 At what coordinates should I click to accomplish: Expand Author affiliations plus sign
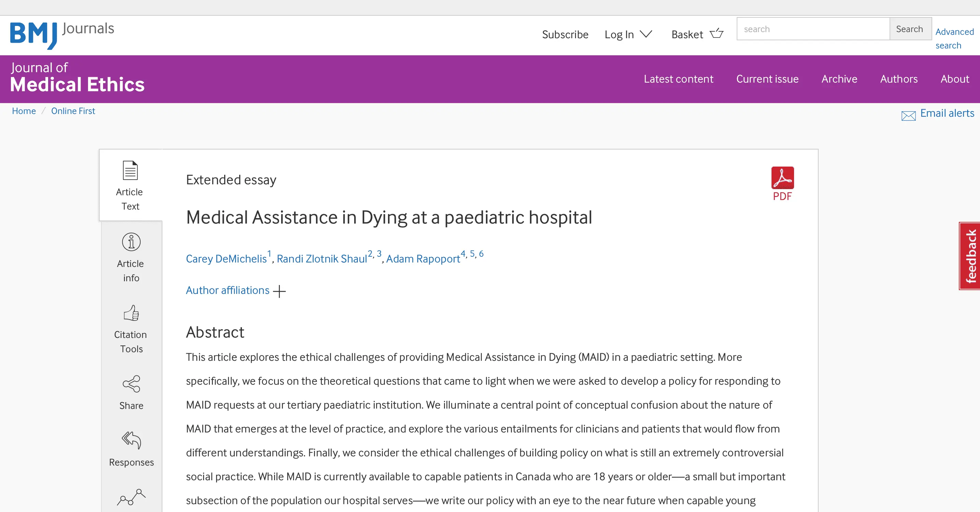(279, 291)
